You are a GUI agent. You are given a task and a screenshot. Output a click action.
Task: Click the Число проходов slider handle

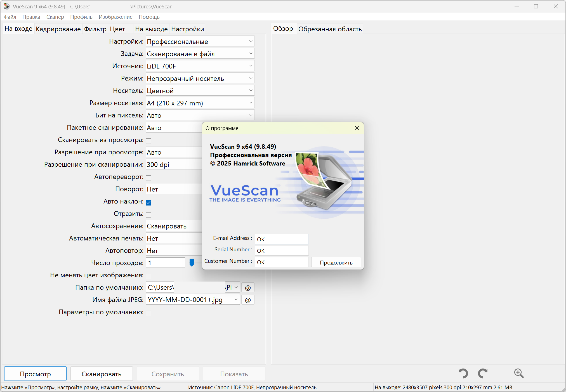pos(192,263)
